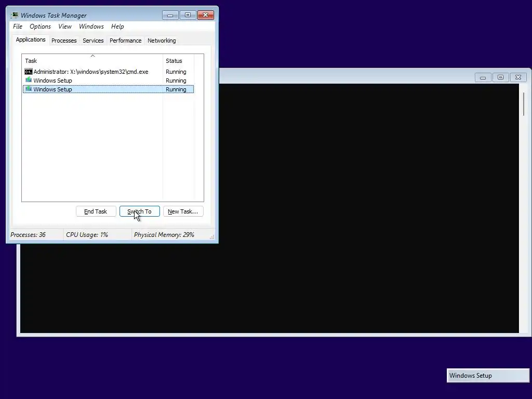This screenshot has width=532, height=399.
Task: Sort by the Task column header
Action: 92,61
